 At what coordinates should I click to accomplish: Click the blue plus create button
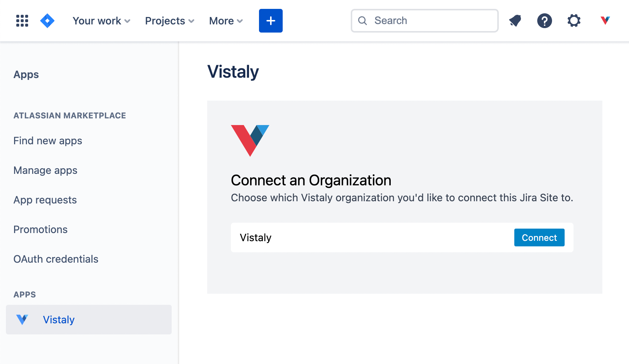(271, 21)
